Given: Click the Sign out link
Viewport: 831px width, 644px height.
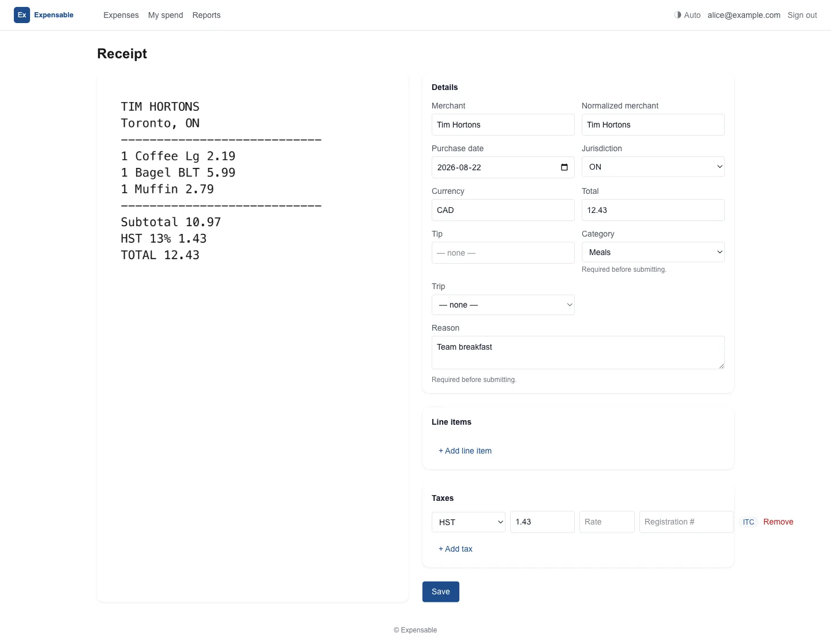Looking at the screenshot, I should click(802, 15).
